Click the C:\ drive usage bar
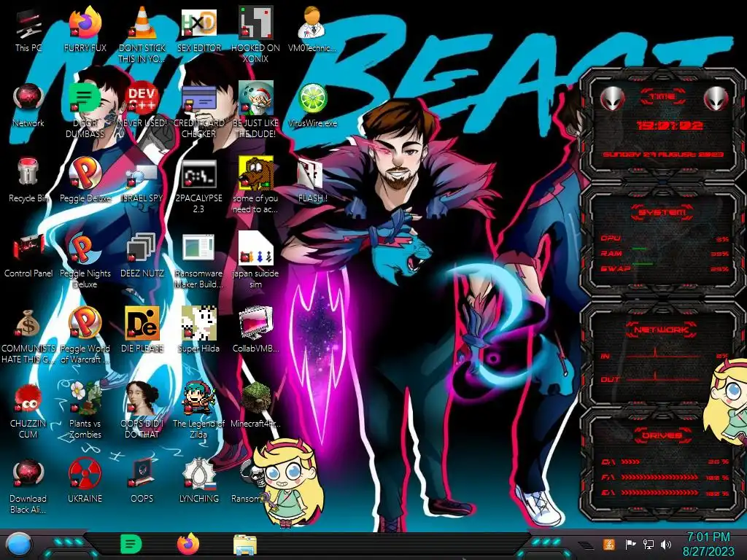The height and width of the screenshot is (560, 747). (665, 462)
